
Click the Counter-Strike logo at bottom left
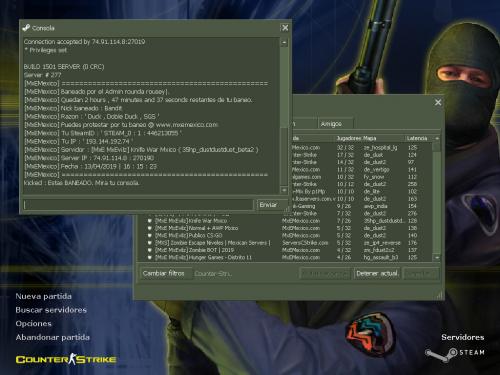pos(66,359)
